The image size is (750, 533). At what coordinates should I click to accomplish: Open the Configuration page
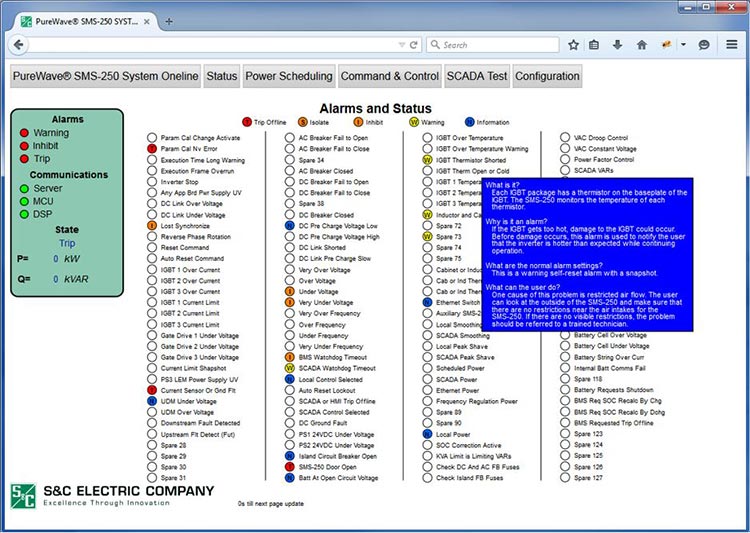point(547,76)
